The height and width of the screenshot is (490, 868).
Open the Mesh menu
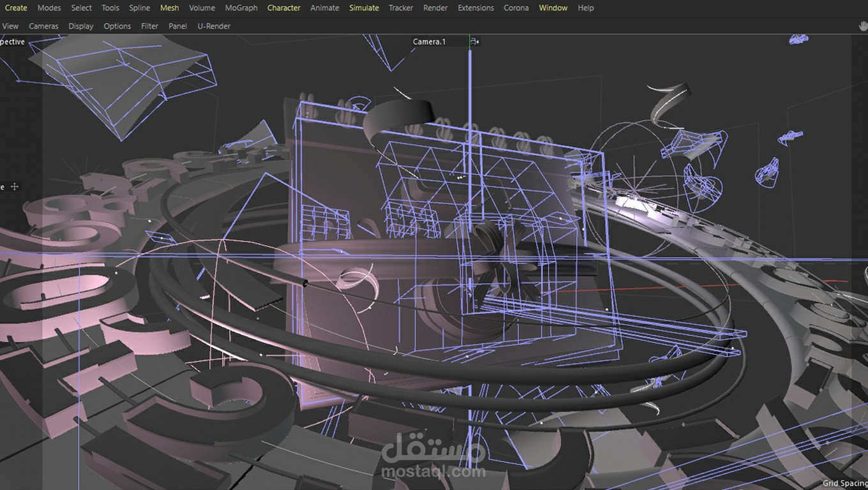tap(170, 8)
